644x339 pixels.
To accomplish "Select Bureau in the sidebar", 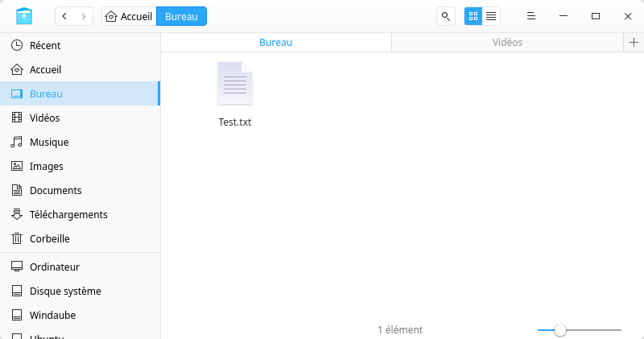I will [x=80, y=93].
